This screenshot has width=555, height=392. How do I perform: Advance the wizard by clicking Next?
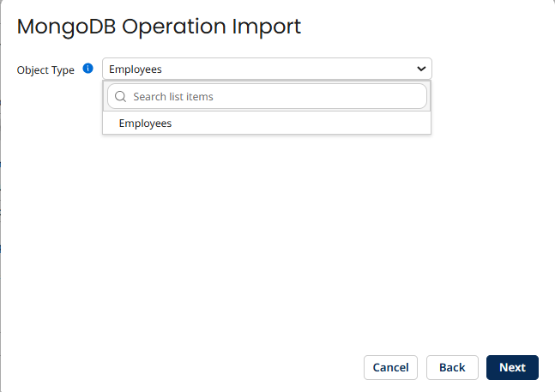512,367
